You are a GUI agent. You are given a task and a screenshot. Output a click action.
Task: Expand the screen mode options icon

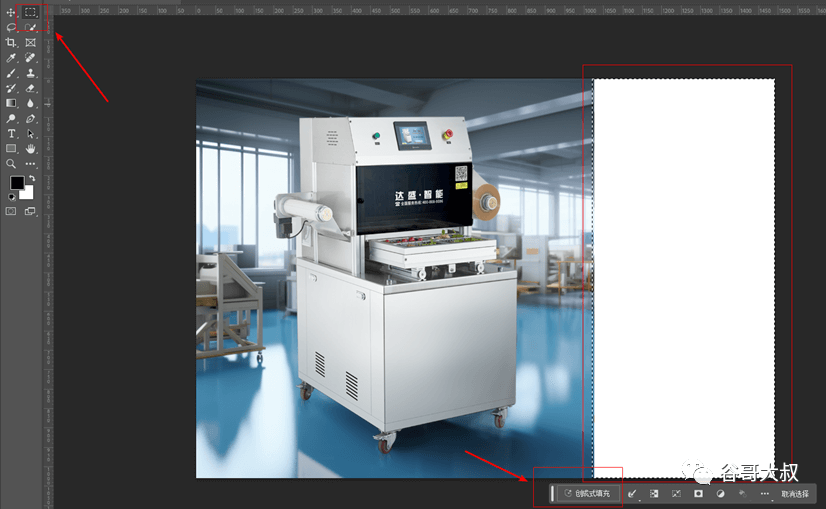pyautogui.click(x=31, y=211)
